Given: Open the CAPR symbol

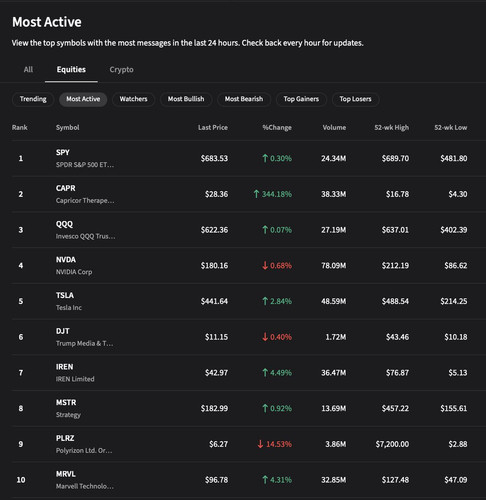Looking at the screenshot, I should pos(66,188).
